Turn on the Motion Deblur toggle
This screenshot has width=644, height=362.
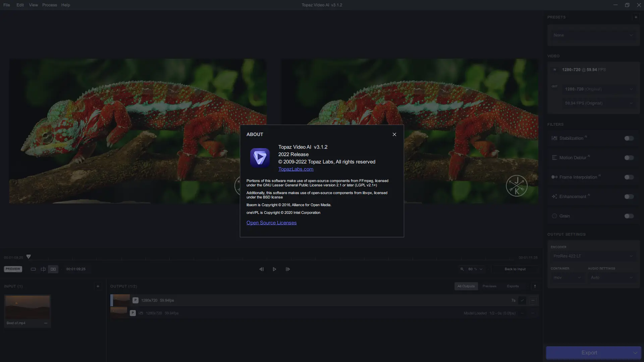[x=629, y=158]
